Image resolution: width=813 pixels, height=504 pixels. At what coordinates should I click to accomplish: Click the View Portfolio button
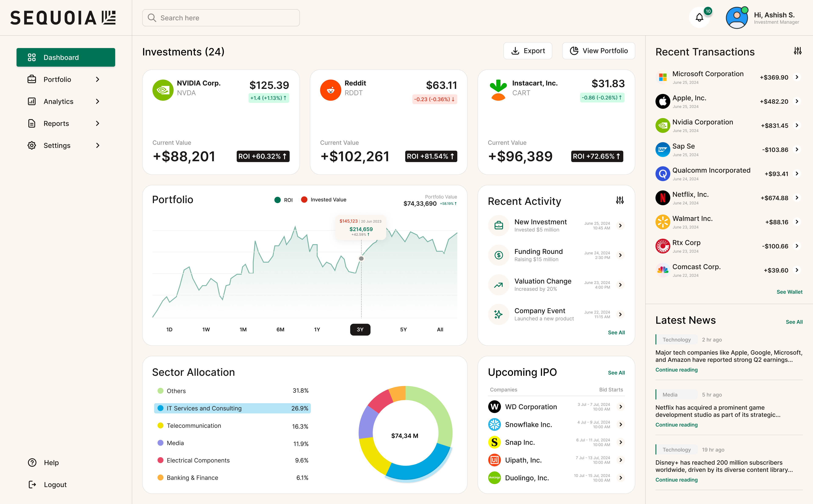tap(599, 51)
